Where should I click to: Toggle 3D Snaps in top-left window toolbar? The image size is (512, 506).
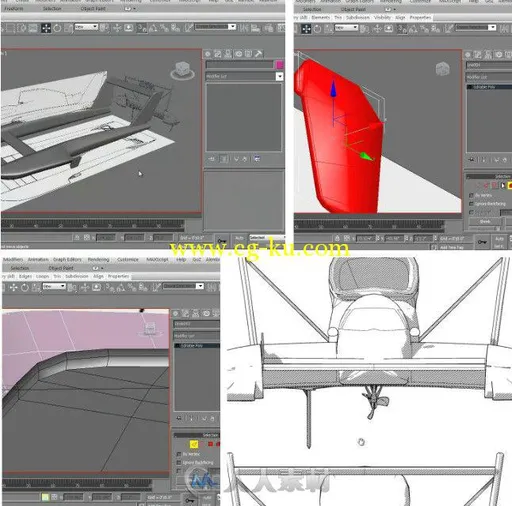(142, 28)
